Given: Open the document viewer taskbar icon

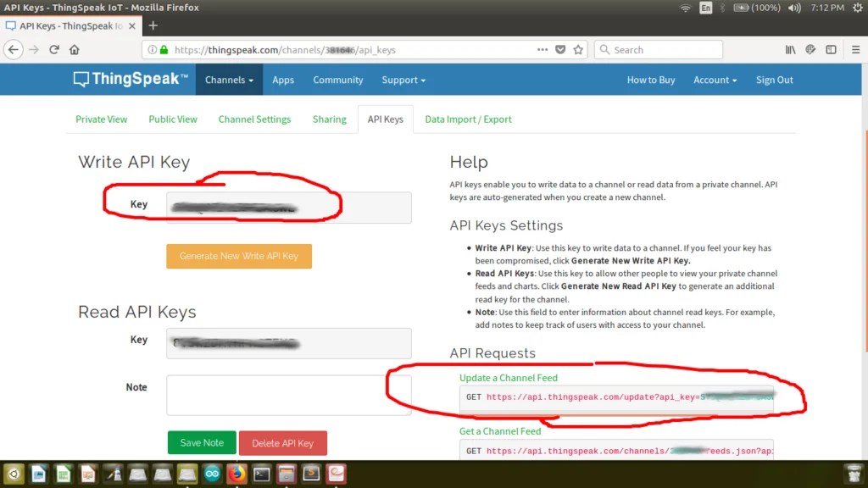Looking at the screenshot, I should click(x=336, y=474).
